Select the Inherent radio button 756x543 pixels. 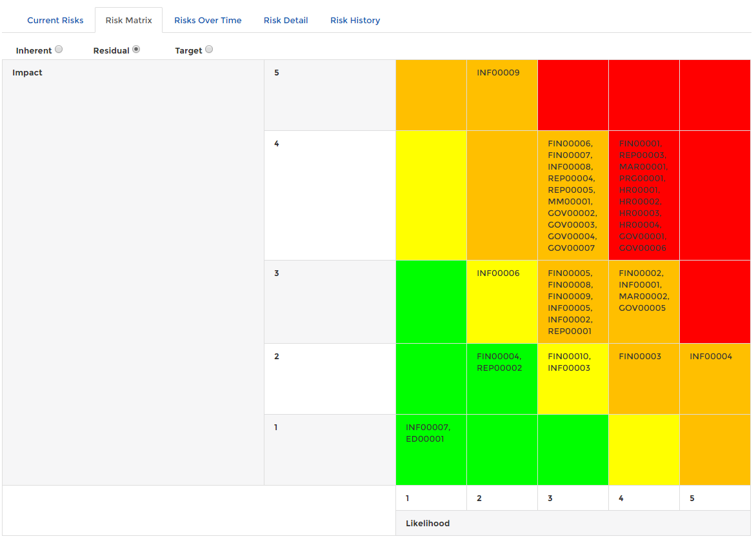59,48
